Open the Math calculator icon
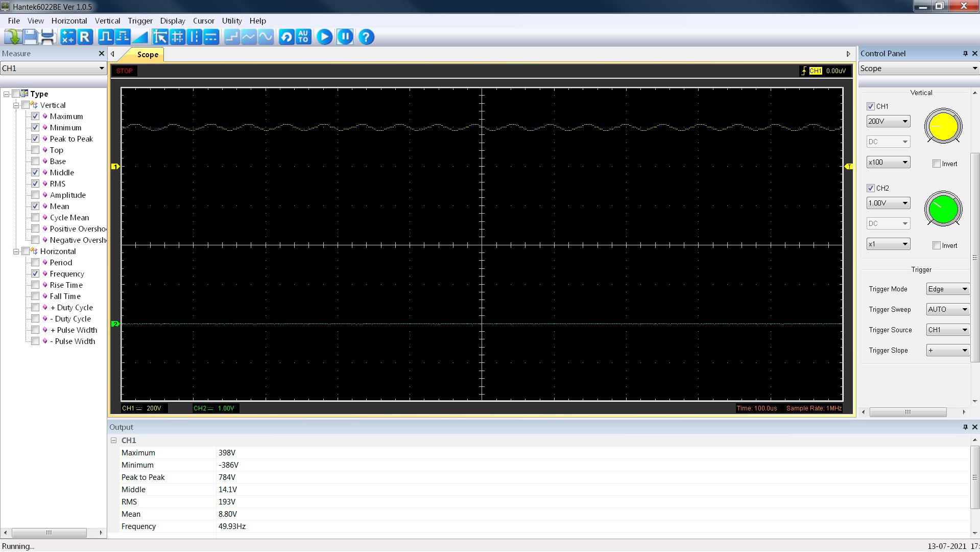This screenshot has height=552, width=980. tap(68, 37)
